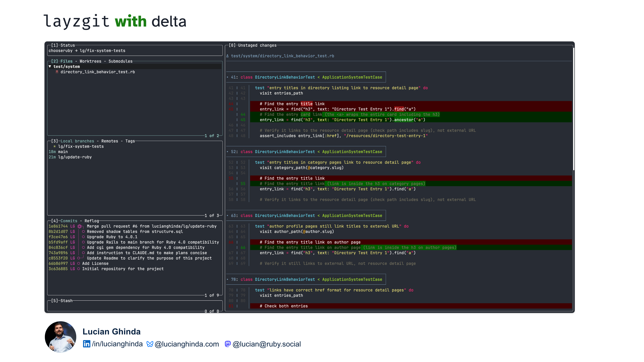Open the Tags tab
The height and width of the screenshot is (362, 644).
(130, 141)
